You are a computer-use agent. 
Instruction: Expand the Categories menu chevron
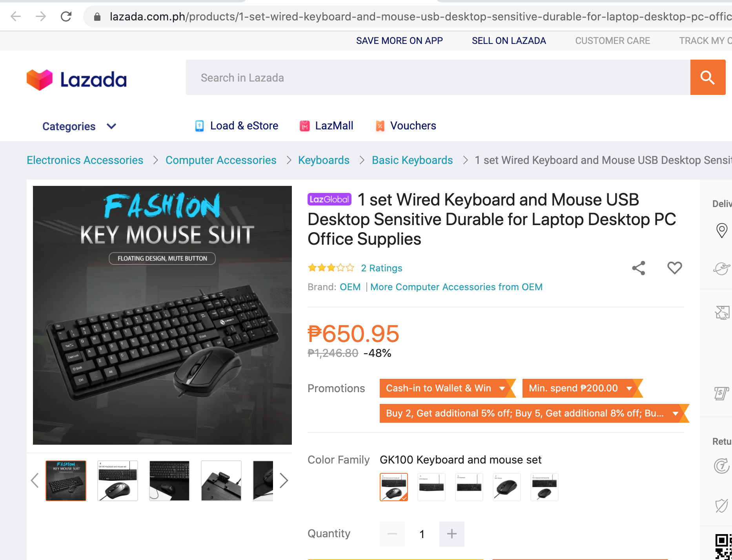click(111, 126)
